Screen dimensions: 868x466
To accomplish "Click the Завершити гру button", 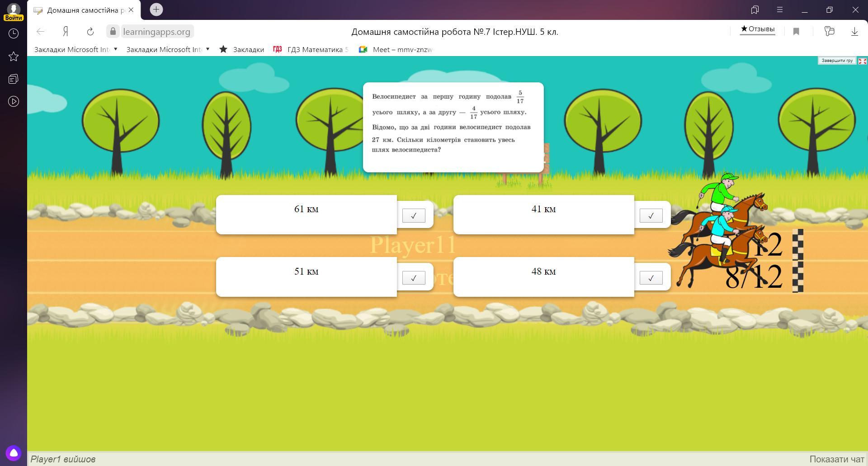I will [x=836, y=61].
